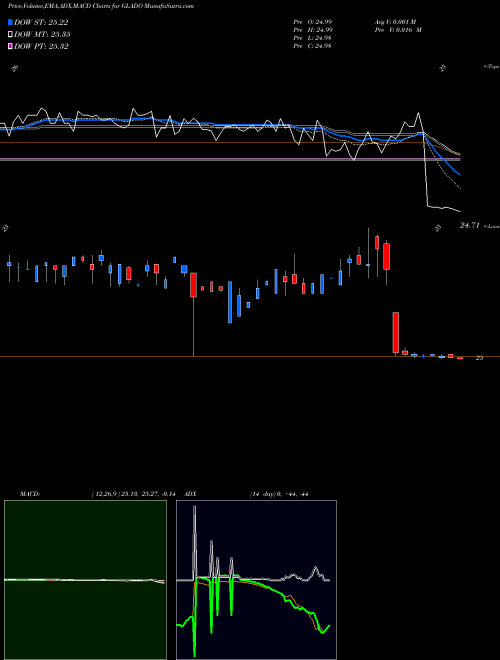This screenshot has width=500, height=660.
Task: Open the ADX indicator chart panel
Action: pyautogui.click(x=256, y=580)
